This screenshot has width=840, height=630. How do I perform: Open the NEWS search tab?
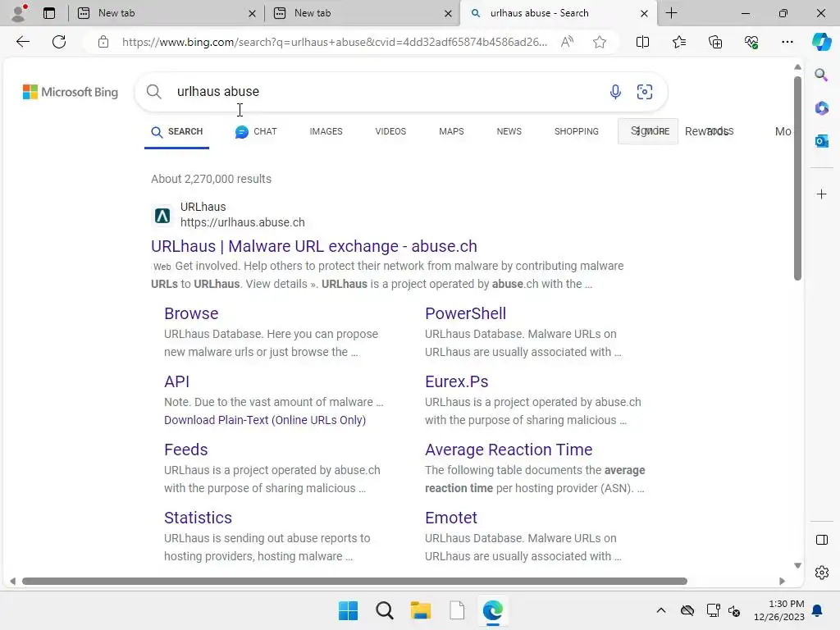click(509, 132)
